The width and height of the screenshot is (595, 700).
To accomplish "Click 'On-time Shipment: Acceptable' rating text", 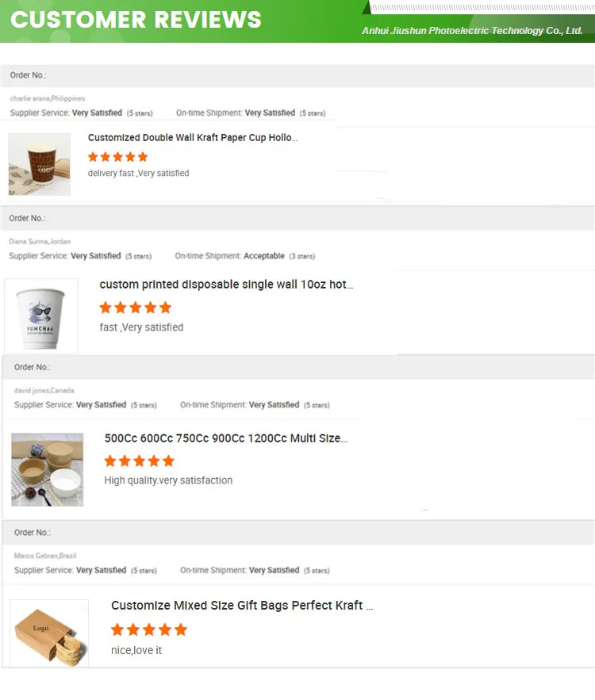I will pyautogui.click(x=244, y=256).
